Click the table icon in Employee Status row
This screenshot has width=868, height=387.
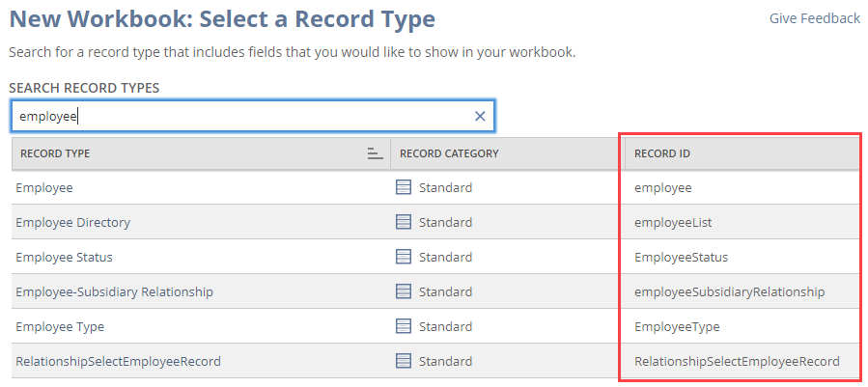(x=404, y=257)
